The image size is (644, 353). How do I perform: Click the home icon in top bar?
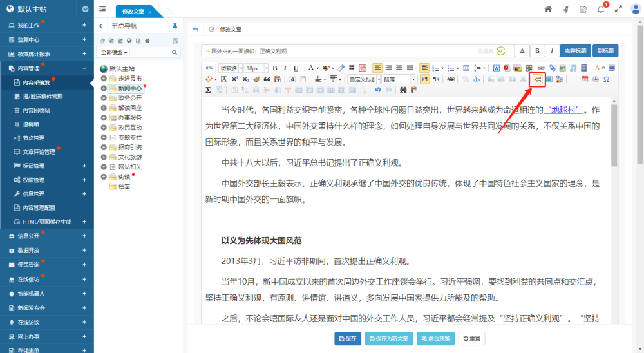click(548, 10)
